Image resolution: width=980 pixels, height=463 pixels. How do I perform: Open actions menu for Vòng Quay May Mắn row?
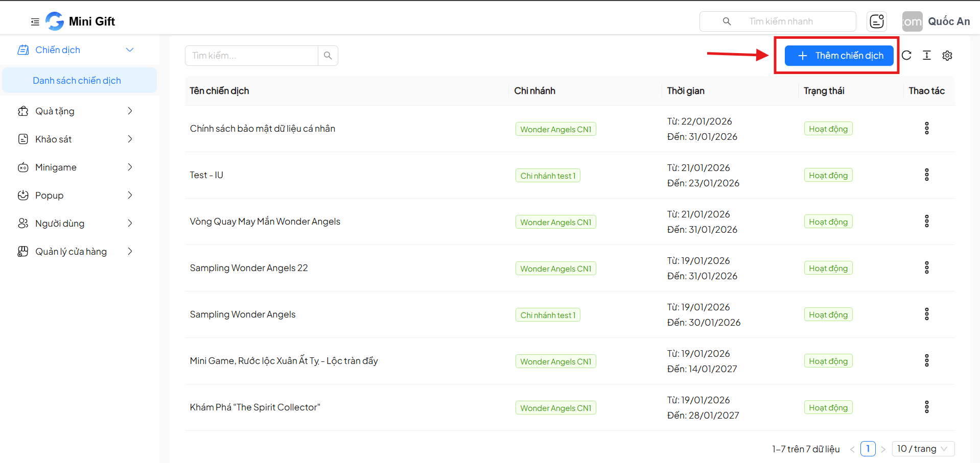point(926,221)
